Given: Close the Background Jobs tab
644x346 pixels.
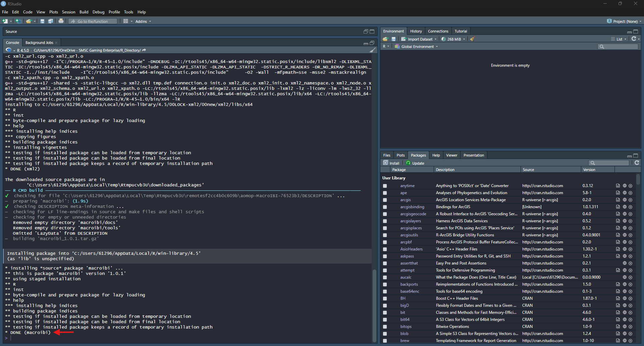Looking at the screenshot, I should [56, 43].
